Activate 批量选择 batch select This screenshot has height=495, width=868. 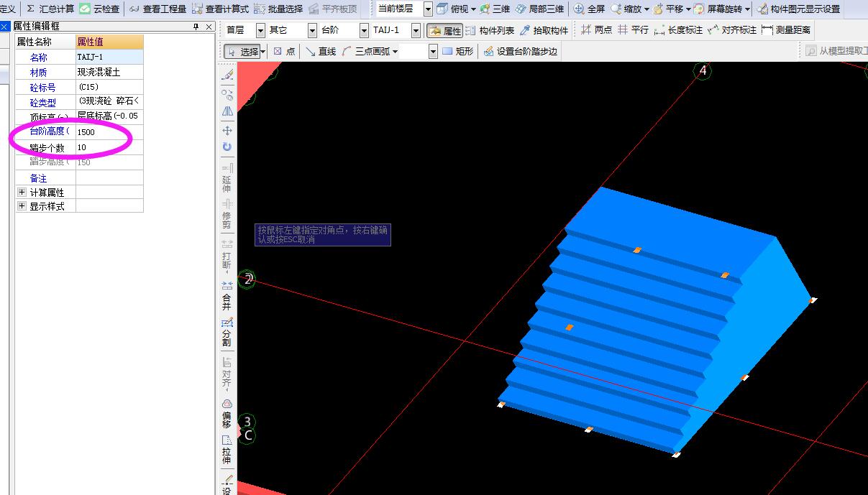click(278, 9)
